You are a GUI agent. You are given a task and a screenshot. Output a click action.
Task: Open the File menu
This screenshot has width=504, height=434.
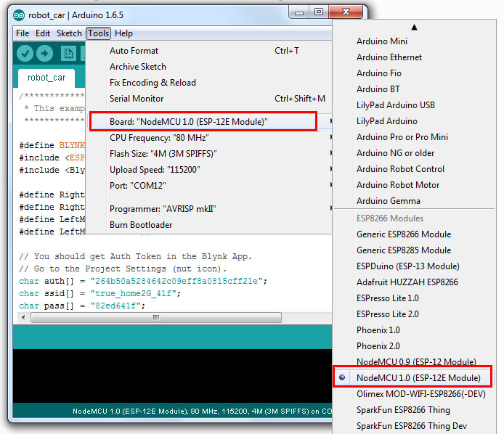pyautogui.click(x=23, y=33)
